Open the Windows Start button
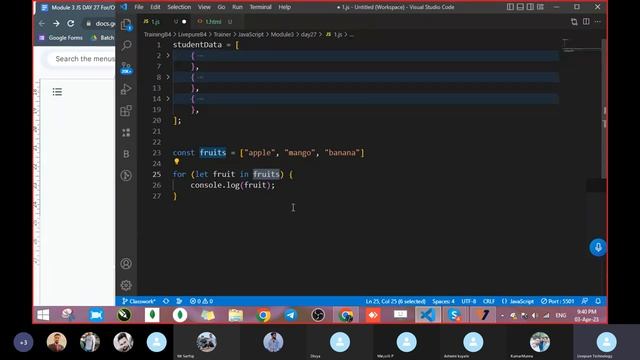The height and width of the screenshot is (360, 640). coord(43,315)
